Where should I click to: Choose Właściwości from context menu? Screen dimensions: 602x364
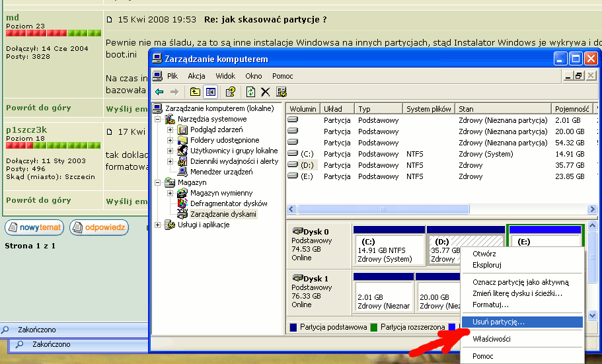point(523,339)
